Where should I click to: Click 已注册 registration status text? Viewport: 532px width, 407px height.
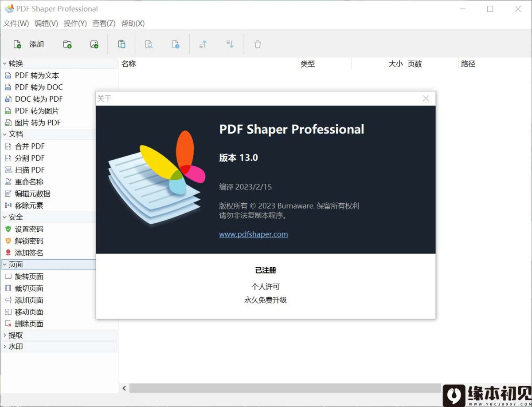[266, 270]
